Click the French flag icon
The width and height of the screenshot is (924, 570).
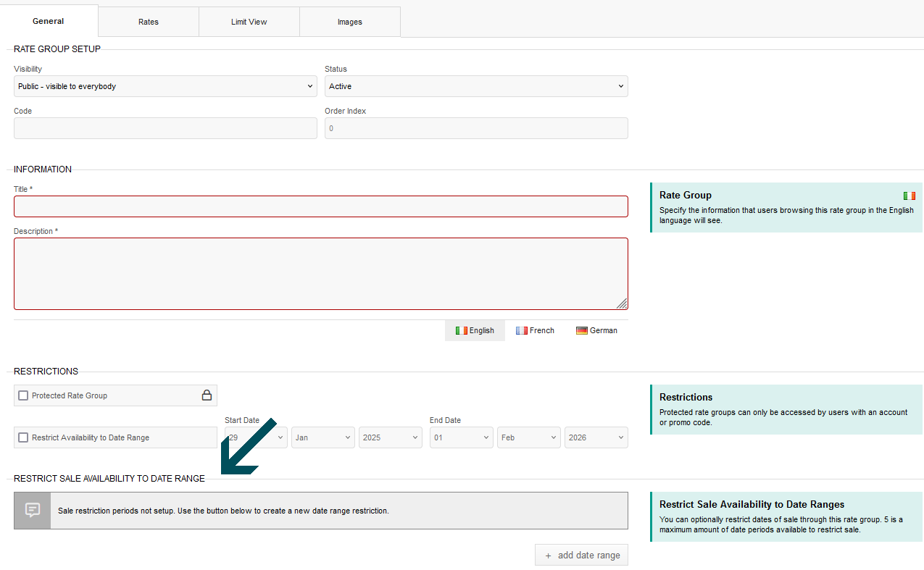pyautogui.click(x=521, y=330)
